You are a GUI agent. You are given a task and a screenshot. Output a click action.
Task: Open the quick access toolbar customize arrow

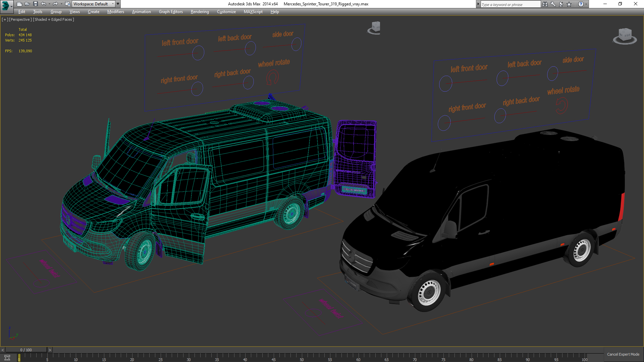pyautogui.click(x=118, y=4)
